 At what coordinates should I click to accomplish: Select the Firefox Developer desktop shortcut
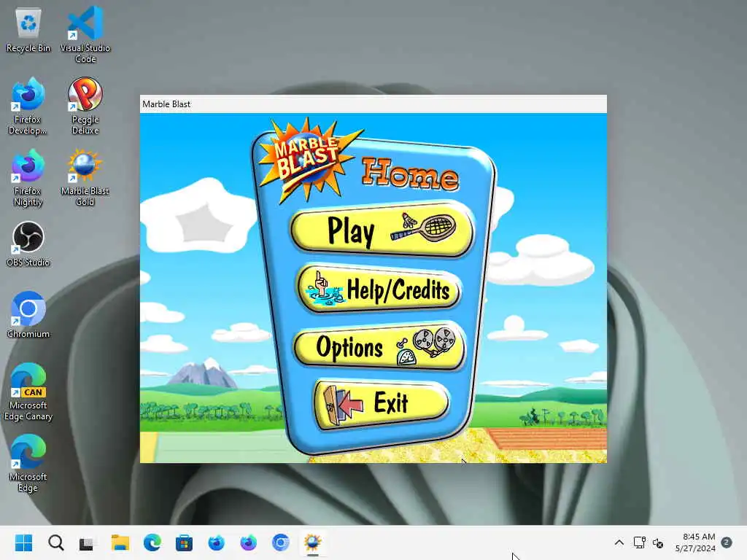pyautogui.click(x=28, y=106)
